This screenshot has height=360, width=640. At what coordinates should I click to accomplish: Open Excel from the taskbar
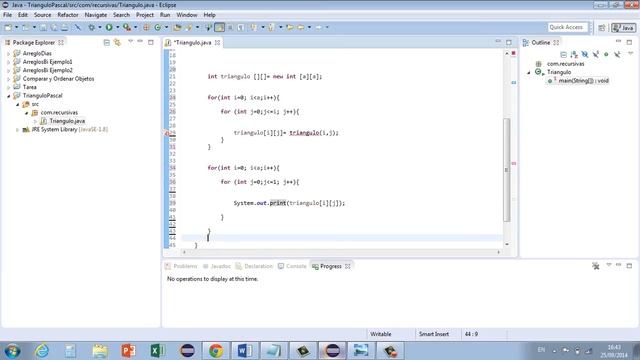click(157, 351)
